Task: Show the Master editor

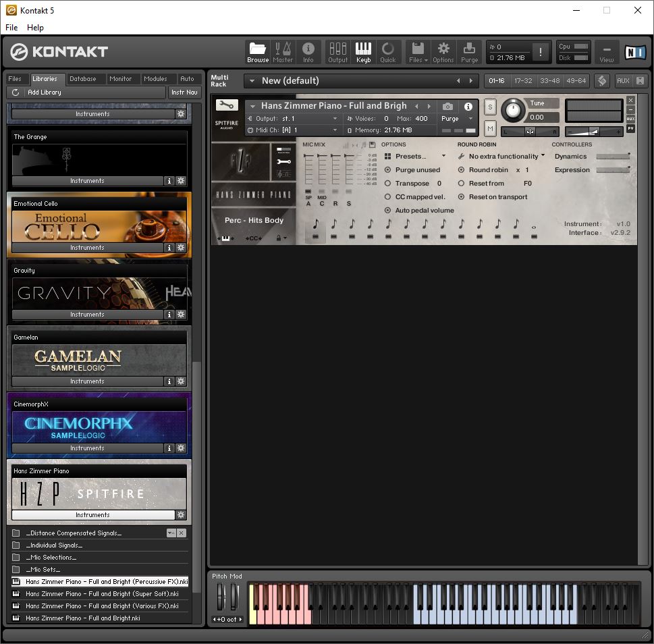Action: (283, 52)
